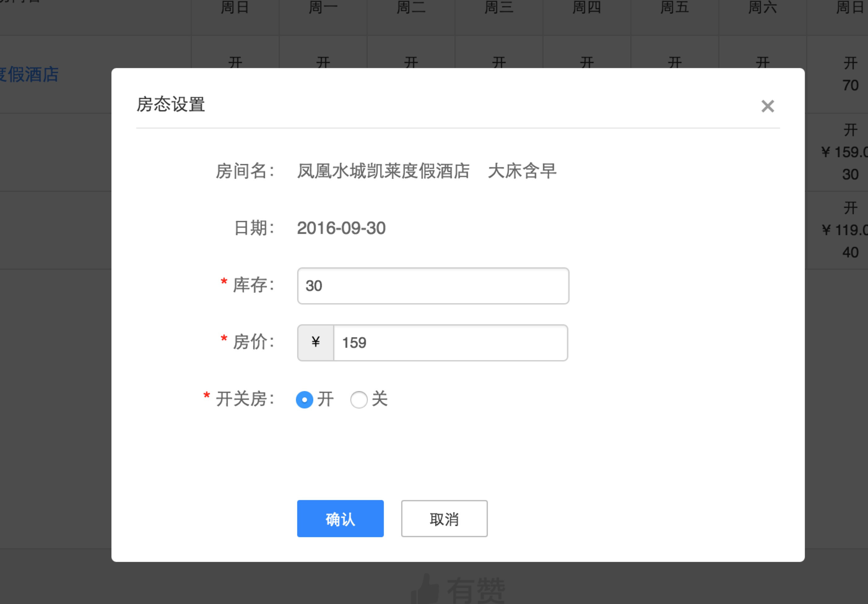Click the 周一 column header in background
Screen dimensions: 868x604
pos(323,7)
